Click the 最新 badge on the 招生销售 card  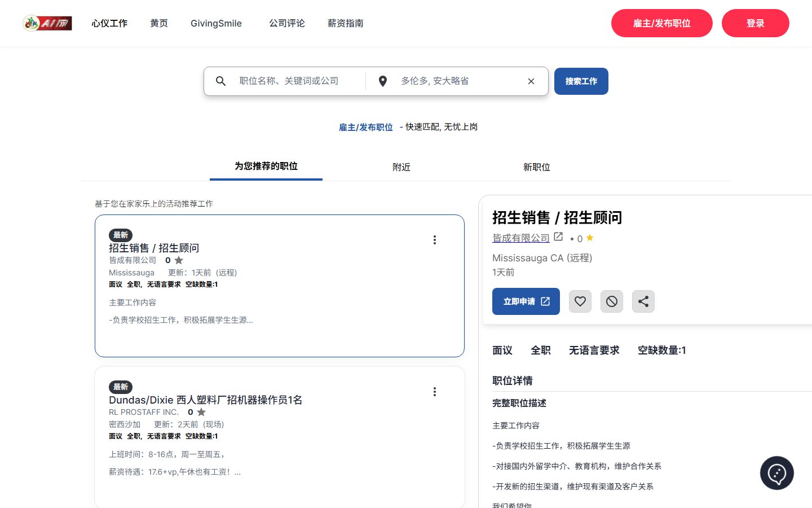pyautogui.click(x=121, y=235)
